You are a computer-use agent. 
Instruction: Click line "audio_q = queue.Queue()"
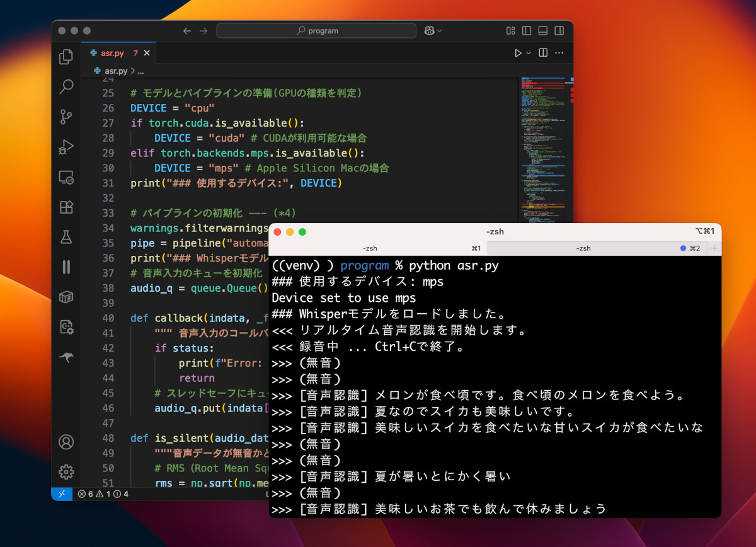[199, 289]
